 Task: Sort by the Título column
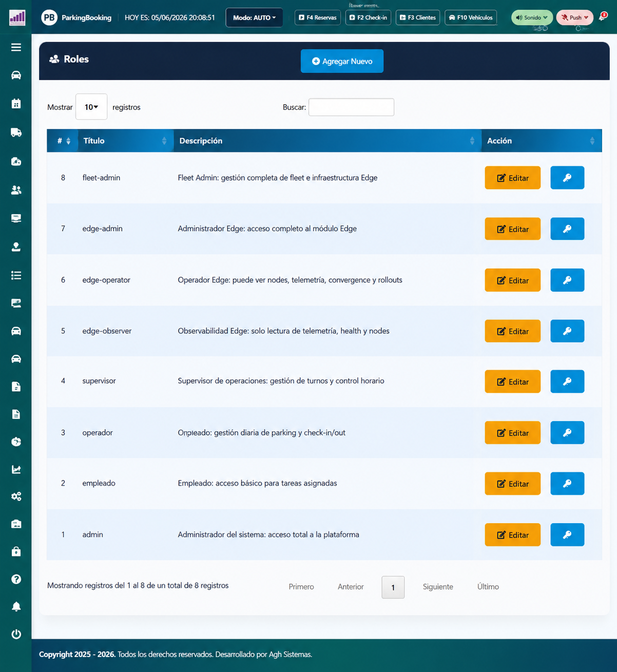tap(125, 141)
